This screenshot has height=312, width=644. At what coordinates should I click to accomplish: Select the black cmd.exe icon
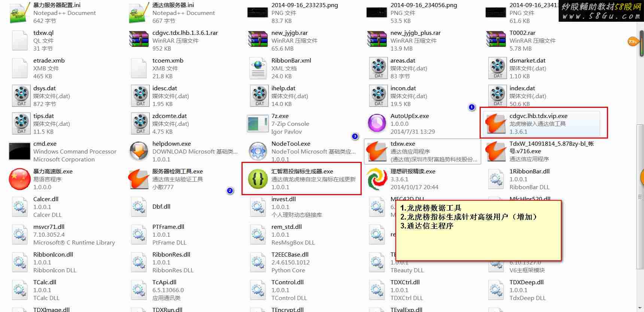(x=19, y=151)
